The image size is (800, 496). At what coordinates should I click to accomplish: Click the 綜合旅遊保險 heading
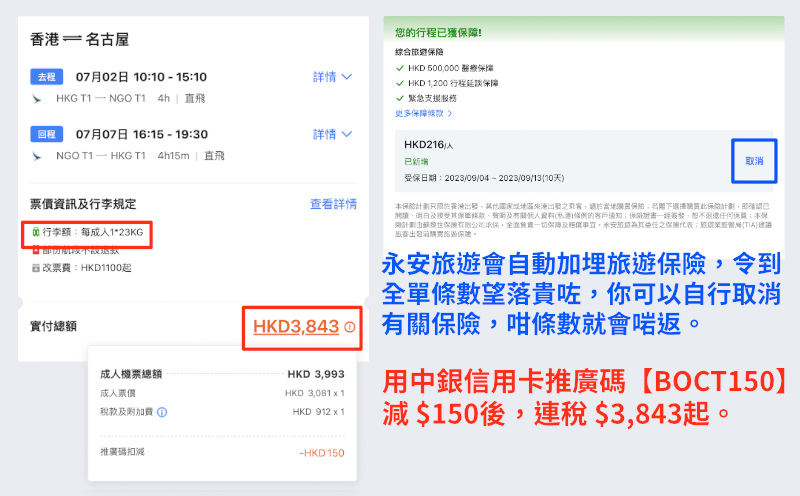[419, 52]
